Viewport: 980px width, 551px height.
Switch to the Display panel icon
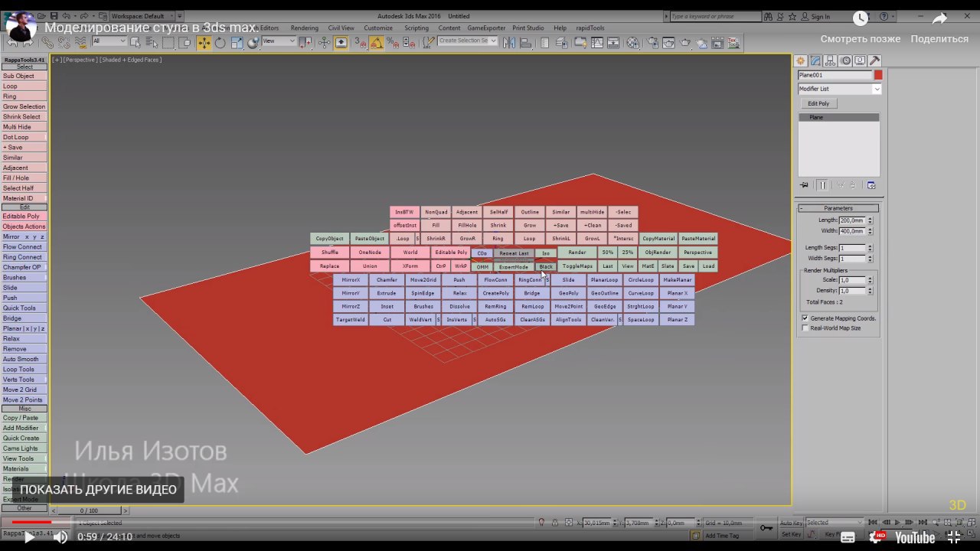[x=860, y=60]
